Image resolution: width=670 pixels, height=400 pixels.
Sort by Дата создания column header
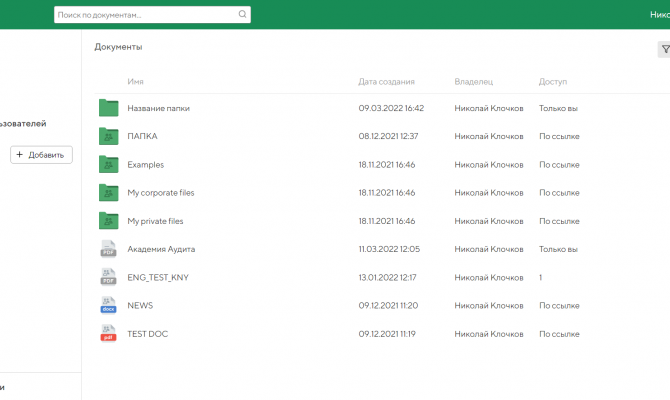(386, 82)
